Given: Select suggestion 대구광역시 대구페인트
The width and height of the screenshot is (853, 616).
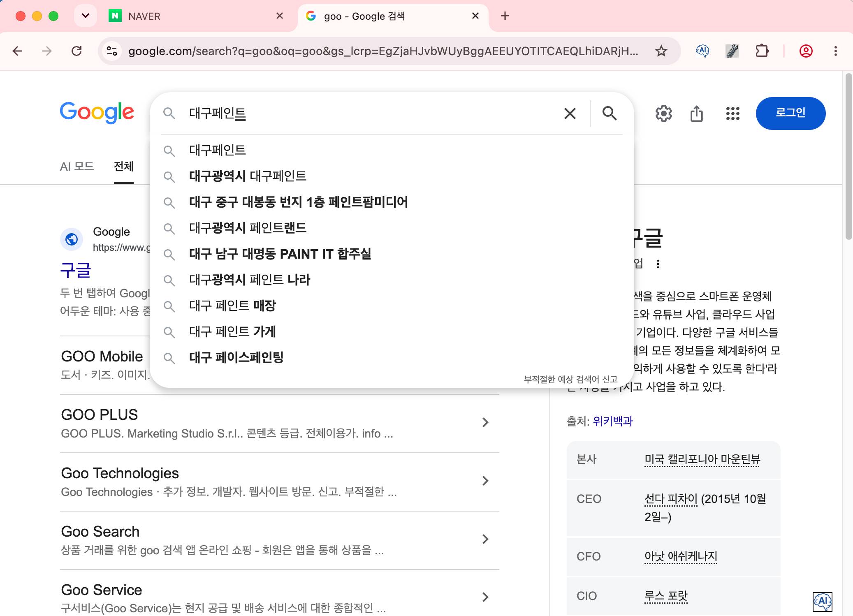Looking at the screenshot, I should click(392, 176).
